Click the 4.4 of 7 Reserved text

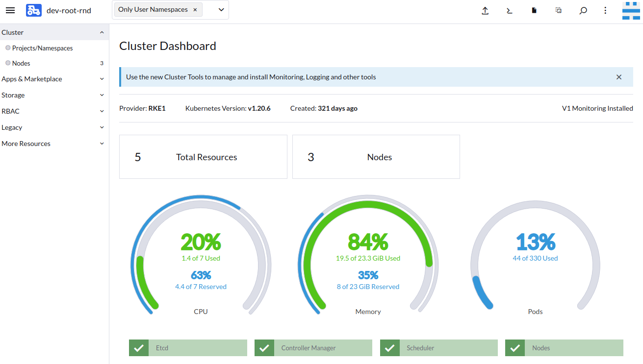click(x=201, y=287)
